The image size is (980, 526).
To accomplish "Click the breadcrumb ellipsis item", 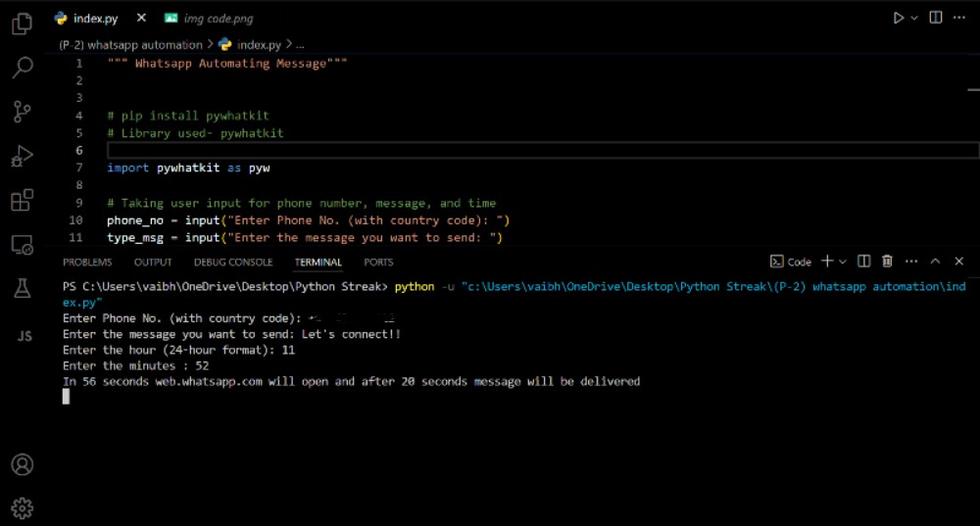I will [x=300, y=45].
